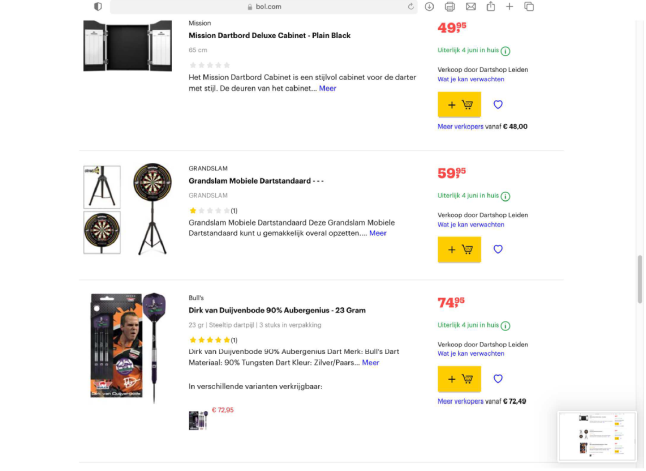Add Grandslam Mobiele Dartstandaard to cart

click(x=459, y=250)
